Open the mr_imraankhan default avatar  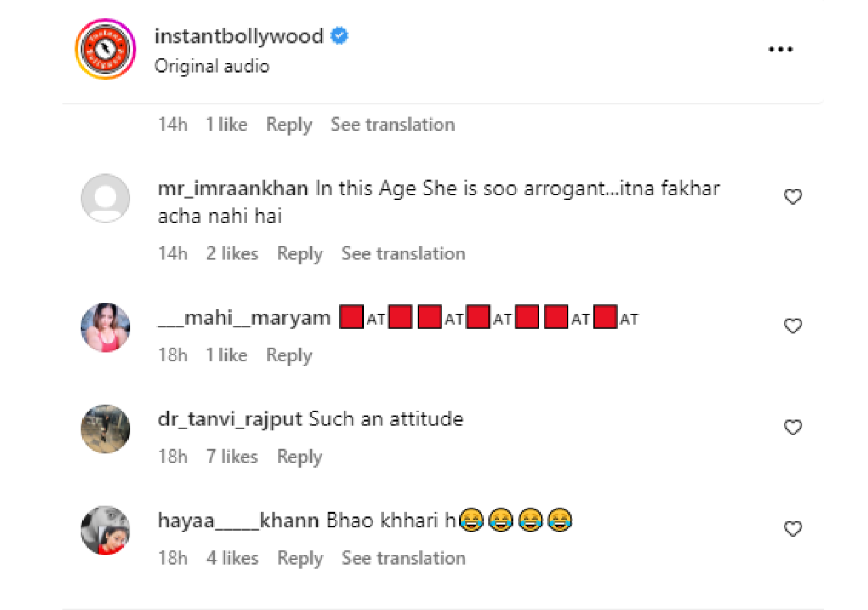[105, 198]
